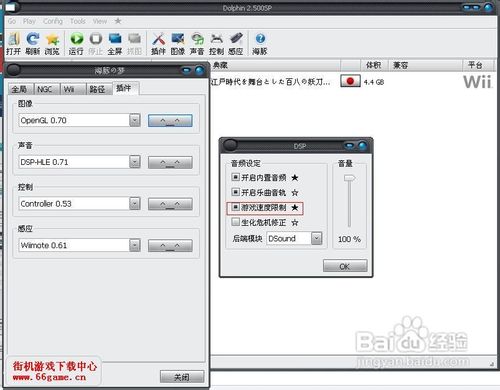This screenshot has height=390, width=500.
Task: Open the Play menu
Action: click(x=29, y=21)
